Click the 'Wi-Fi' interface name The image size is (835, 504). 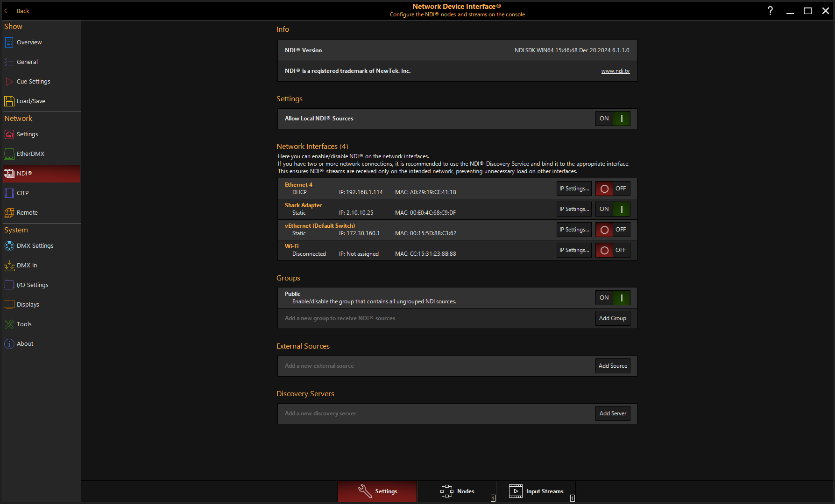291,246
